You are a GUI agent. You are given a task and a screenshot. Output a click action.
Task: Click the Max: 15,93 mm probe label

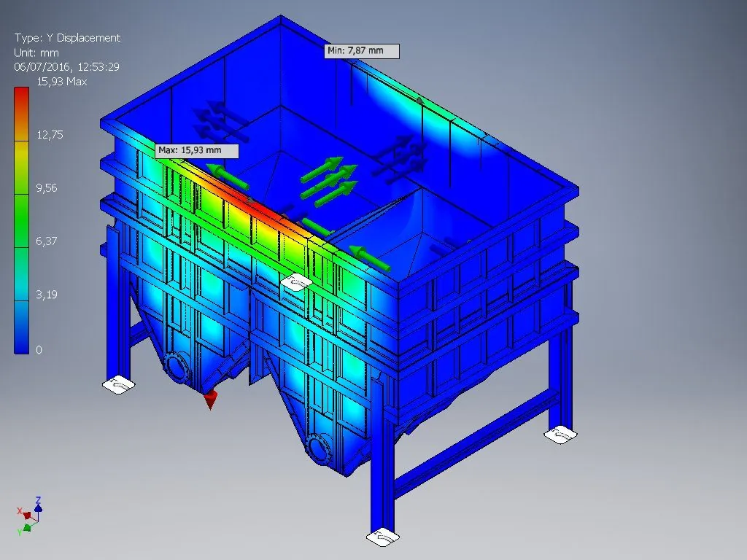197,150
